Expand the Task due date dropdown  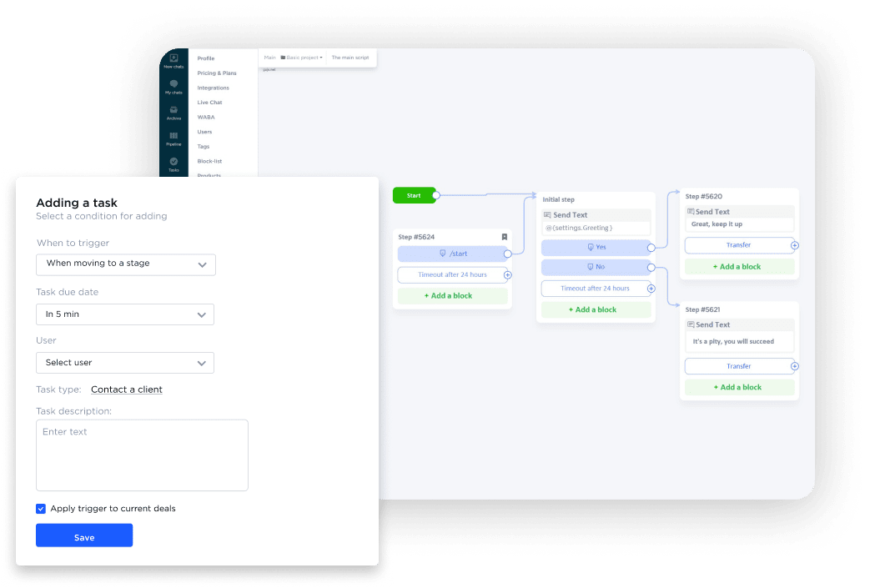point(125,314)
